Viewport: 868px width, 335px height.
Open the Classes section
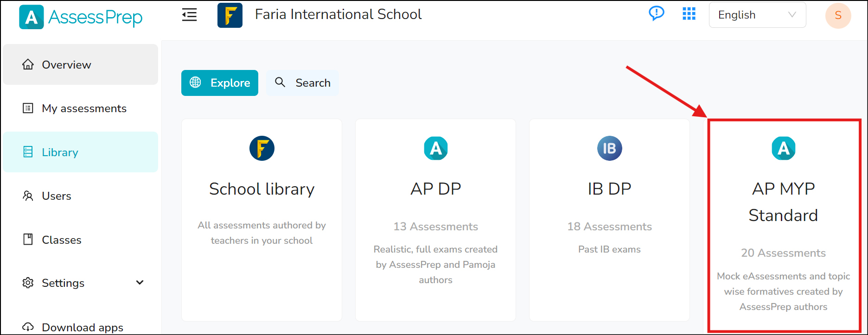click(80, 240)
